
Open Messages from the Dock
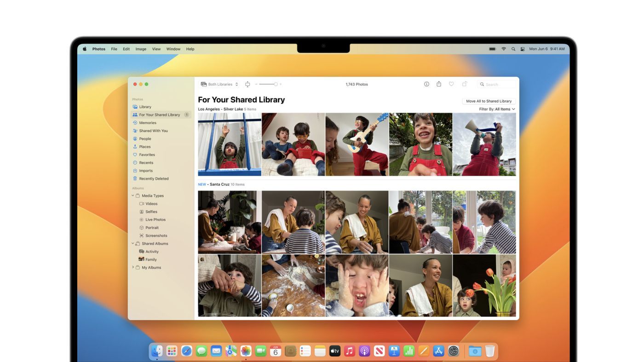[x=201, y=351]
